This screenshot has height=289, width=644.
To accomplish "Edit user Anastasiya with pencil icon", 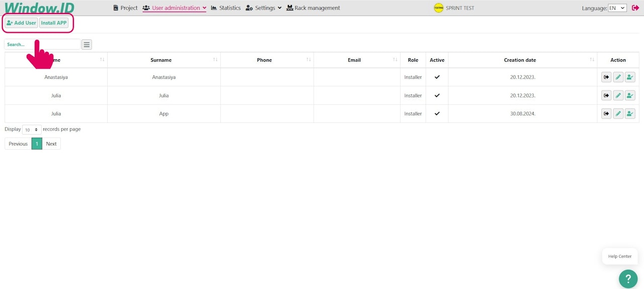I will pos(618,77).
